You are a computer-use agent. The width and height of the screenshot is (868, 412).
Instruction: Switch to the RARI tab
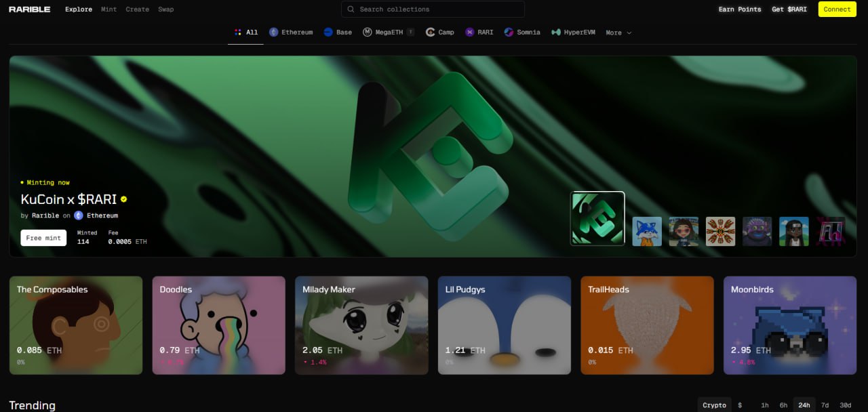(x=479, y=33)
